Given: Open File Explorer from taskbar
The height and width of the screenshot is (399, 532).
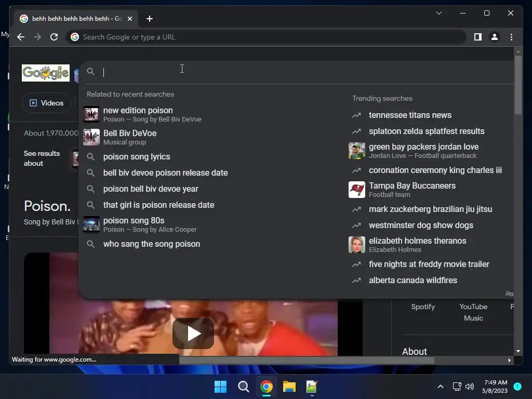Looking at the screenshot, I should pos(289,387).
